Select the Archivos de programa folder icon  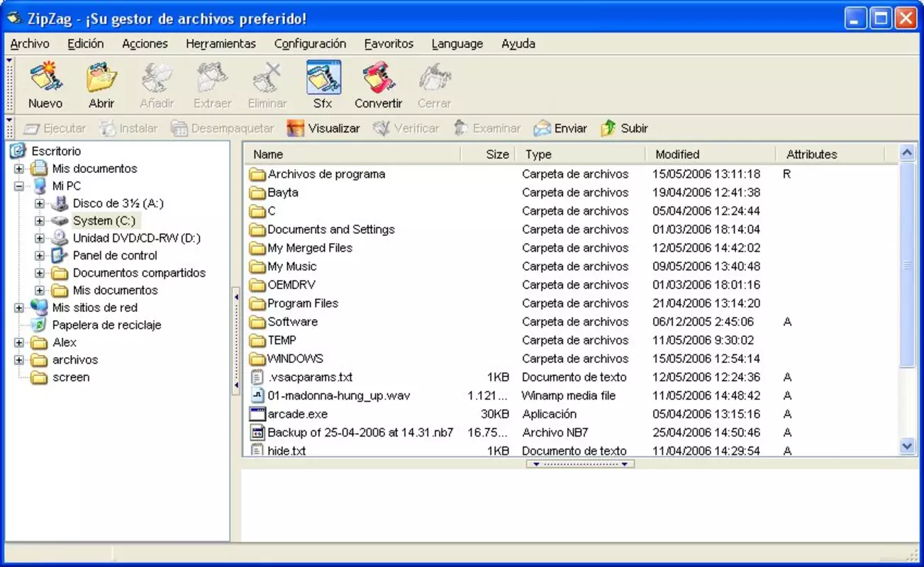tap(257, 174)
